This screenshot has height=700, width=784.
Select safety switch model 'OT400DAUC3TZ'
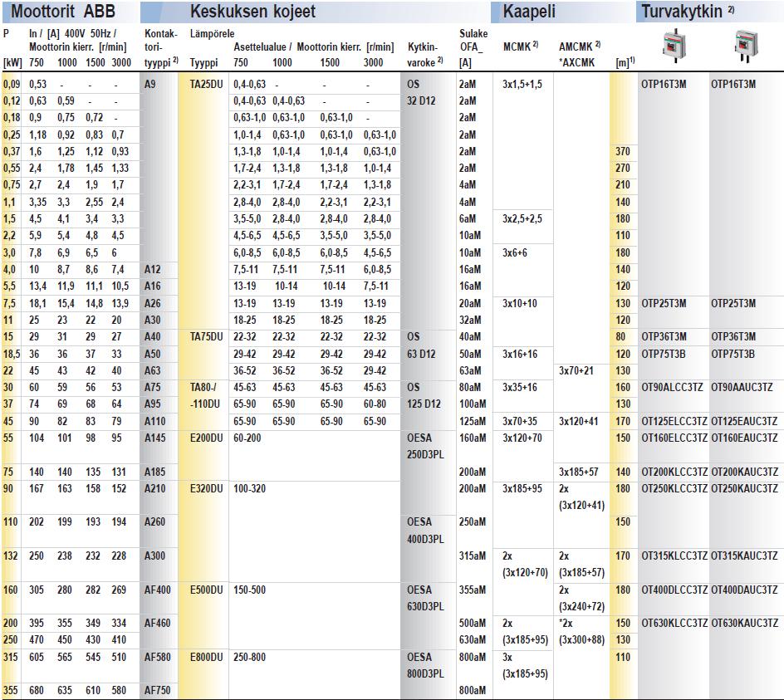click(744, 590)
